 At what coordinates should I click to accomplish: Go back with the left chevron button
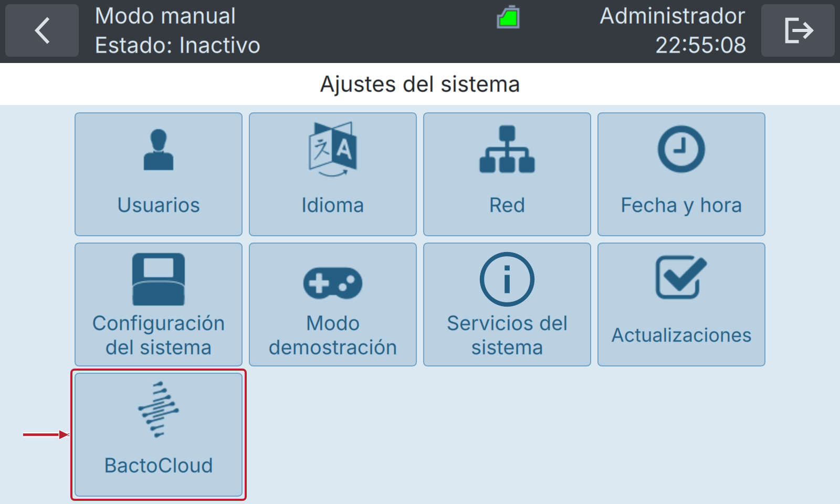click(42, 30)
